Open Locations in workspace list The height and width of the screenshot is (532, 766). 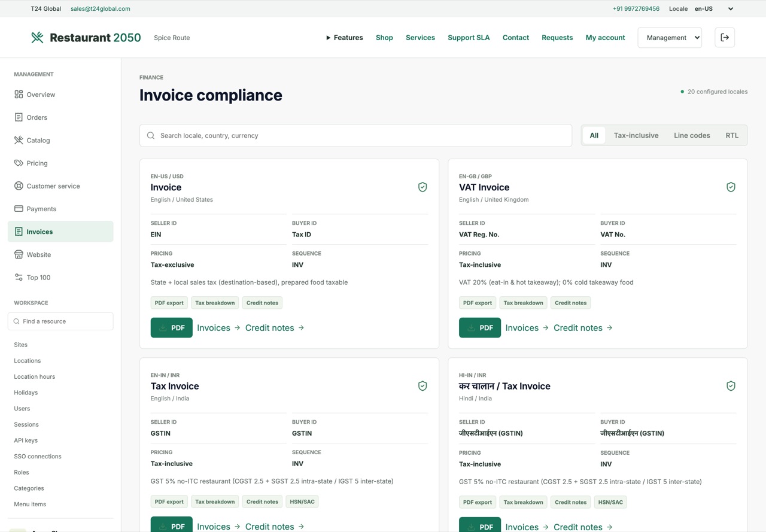pyautogui.click(x=28, y=361)
